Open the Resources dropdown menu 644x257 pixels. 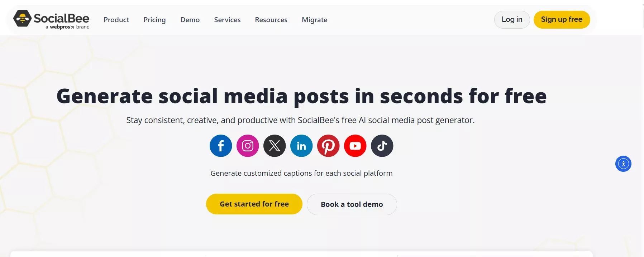coord(271,20)
